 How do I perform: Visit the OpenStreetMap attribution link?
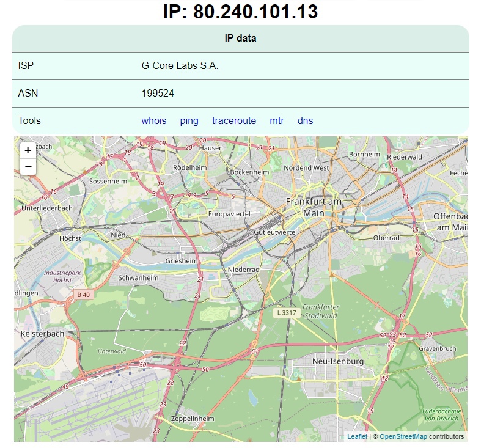point(403,436)
